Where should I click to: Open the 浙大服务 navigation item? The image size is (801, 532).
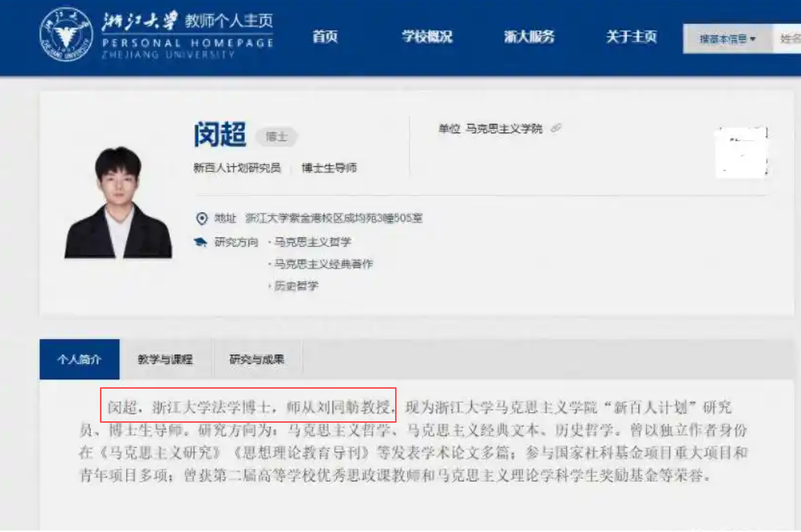529,36
